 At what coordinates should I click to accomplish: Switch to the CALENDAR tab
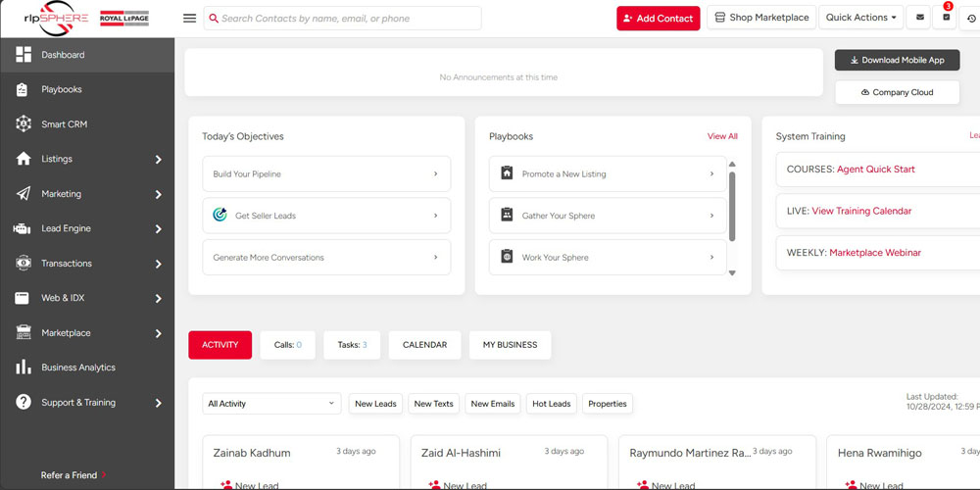click(424, 345)
